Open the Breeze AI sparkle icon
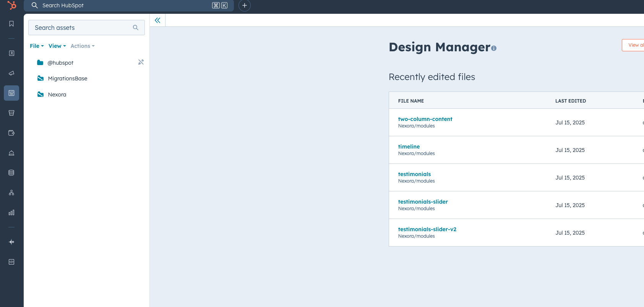This screenshot has height=307, width=644. pos(11,242)
